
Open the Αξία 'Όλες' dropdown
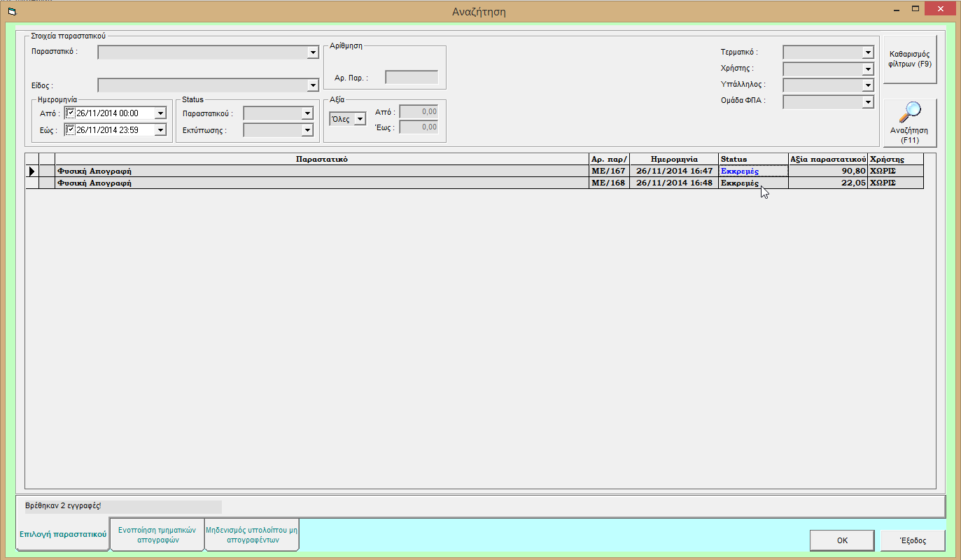tap(360, 119)
